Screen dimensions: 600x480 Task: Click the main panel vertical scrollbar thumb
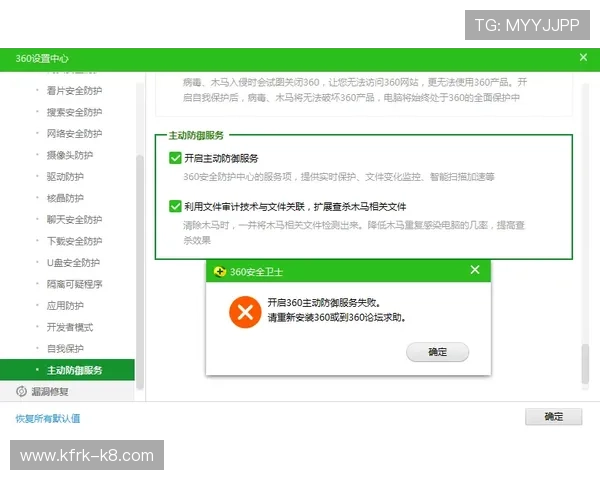[585, 364]
